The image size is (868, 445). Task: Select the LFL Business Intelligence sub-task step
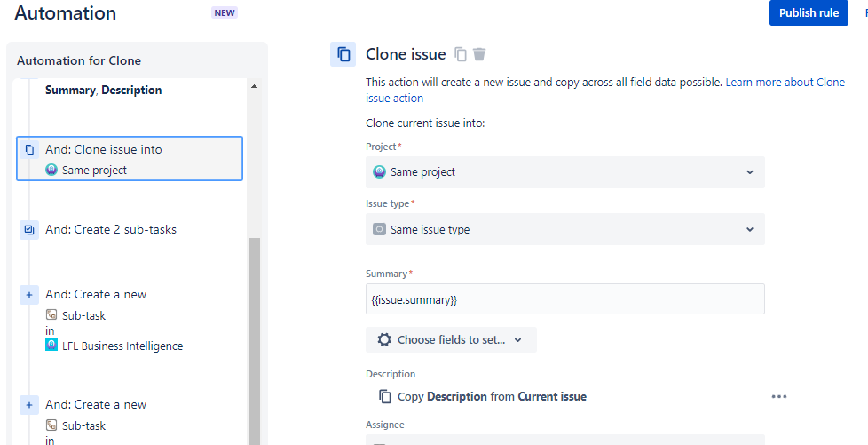point(130,320)
